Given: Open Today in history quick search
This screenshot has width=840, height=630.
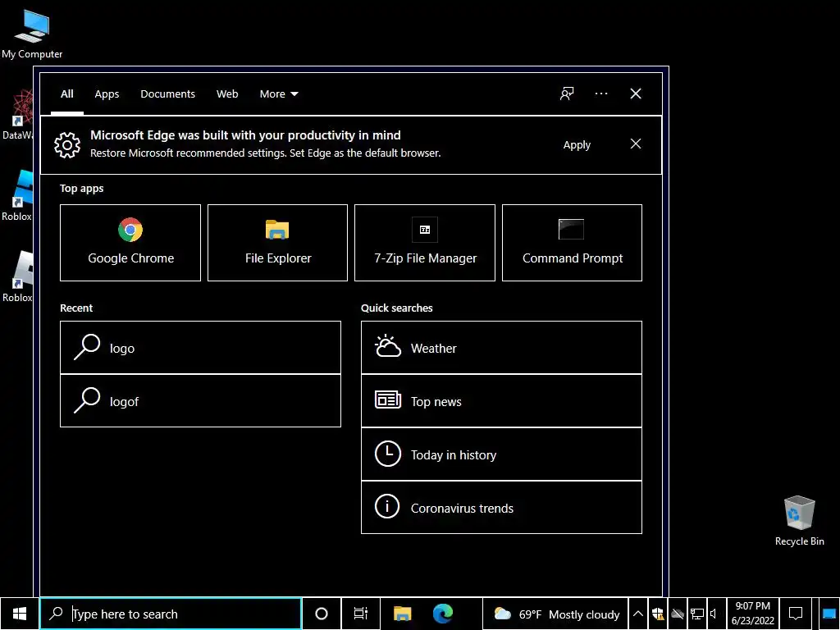Looking at the screenshot, I should 501,454.
